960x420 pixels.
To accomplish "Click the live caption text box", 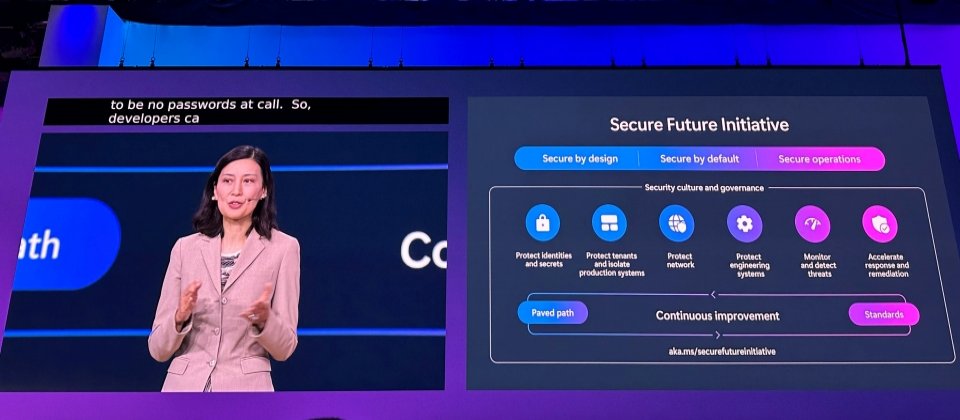I will pos(246,111).
